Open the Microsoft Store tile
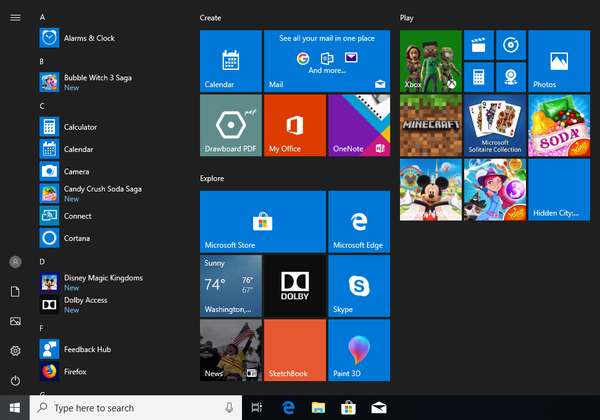Image resolution: width=600 pixels, height=420 pixels. 263,221
